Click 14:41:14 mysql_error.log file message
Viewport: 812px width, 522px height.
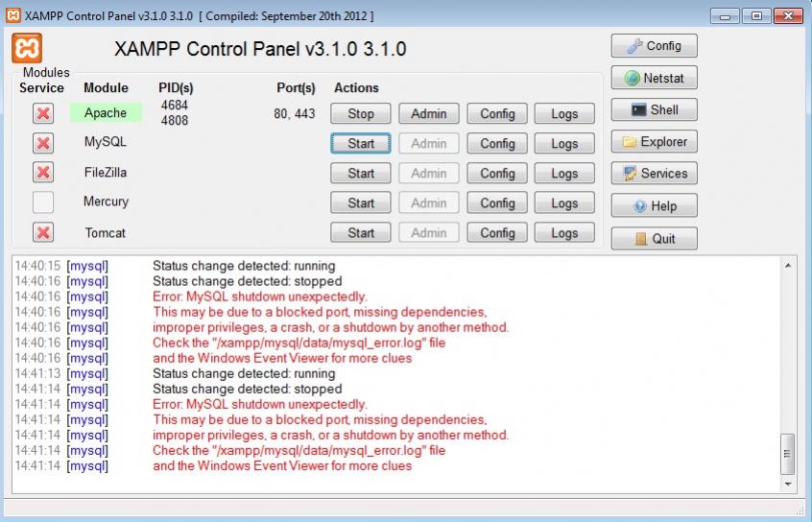[230, 451]
